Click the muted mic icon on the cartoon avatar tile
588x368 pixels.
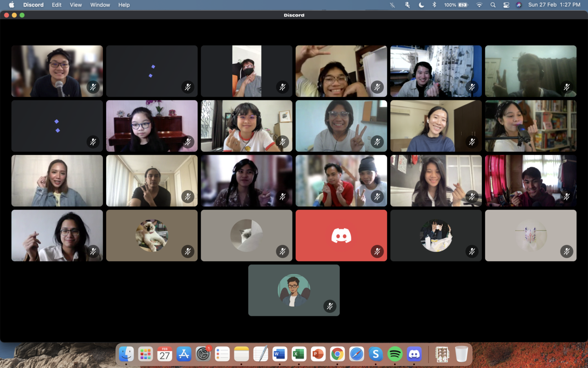[330, 306]
